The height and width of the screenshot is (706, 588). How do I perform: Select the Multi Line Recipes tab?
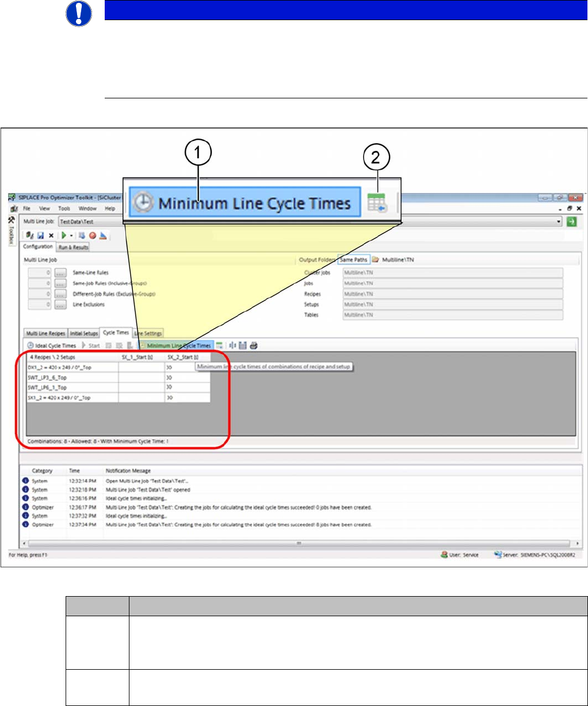pyautogui.click(x=45, y=333)
